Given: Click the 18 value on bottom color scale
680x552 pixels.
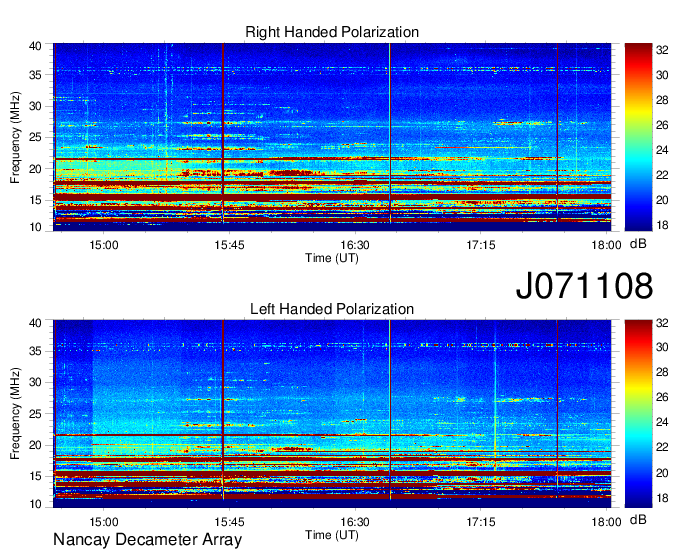Looking at the screenshot, I should pos(662,498).
